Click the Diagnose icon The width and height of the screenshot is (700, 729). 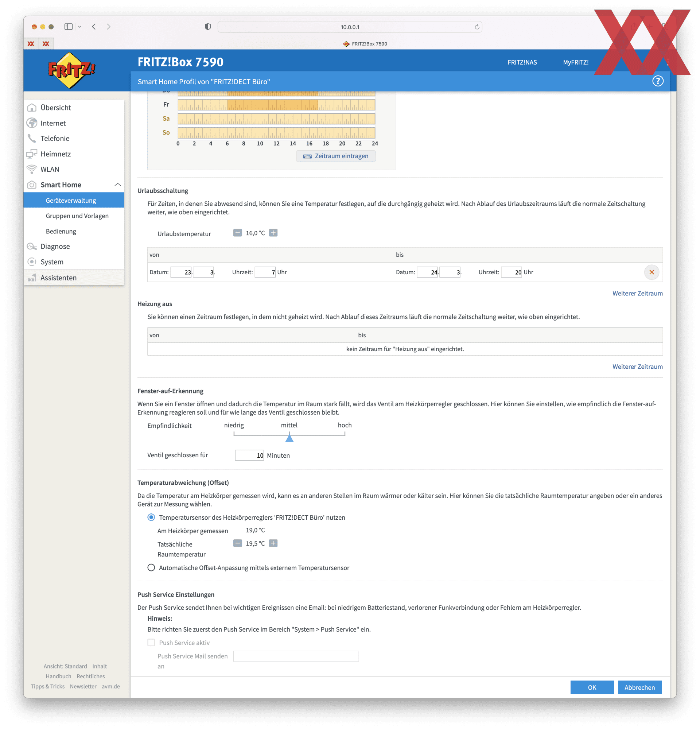pyautogui.click(x=32, y=246)
